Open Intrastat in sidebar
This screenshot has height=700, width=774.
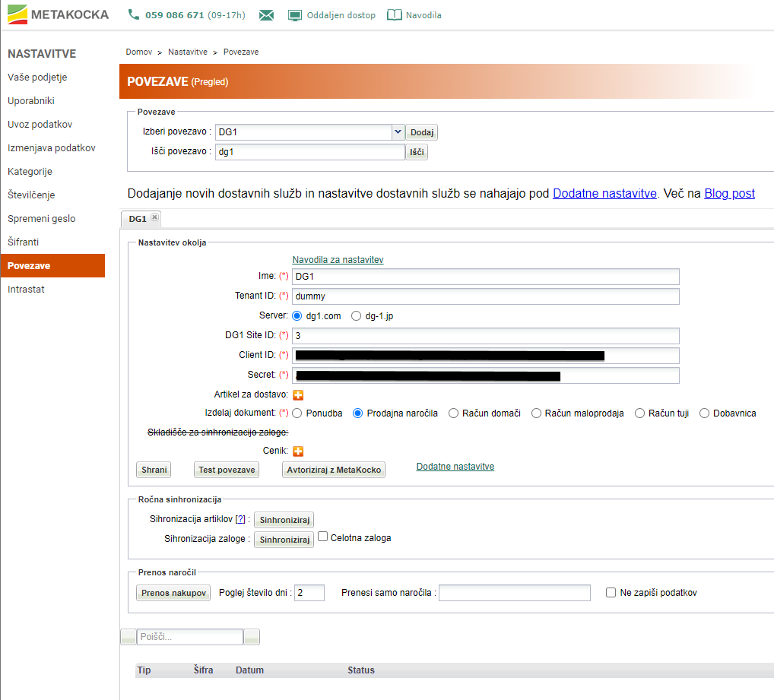(26, 289)
